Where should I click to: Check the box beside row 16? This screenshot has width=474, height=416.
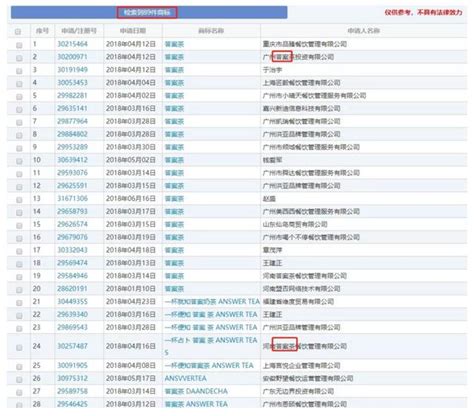[x=19, y=238]
